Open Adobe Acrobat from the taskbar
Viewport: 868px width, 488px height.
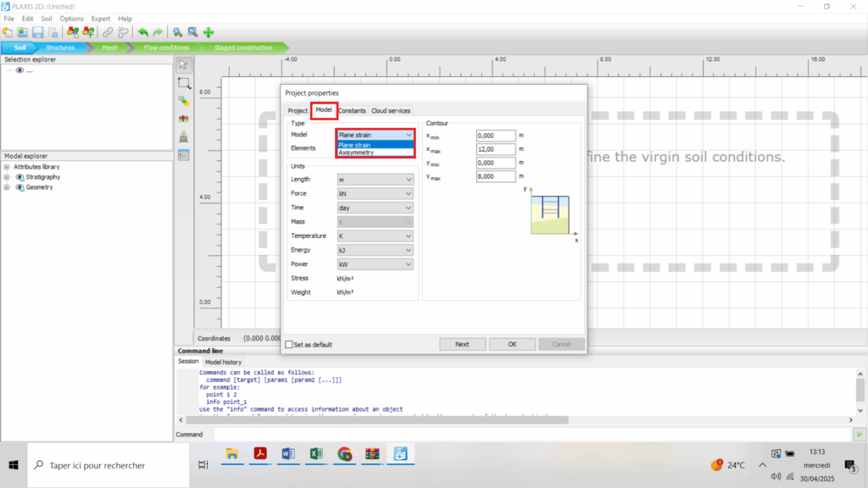[260, 454]
